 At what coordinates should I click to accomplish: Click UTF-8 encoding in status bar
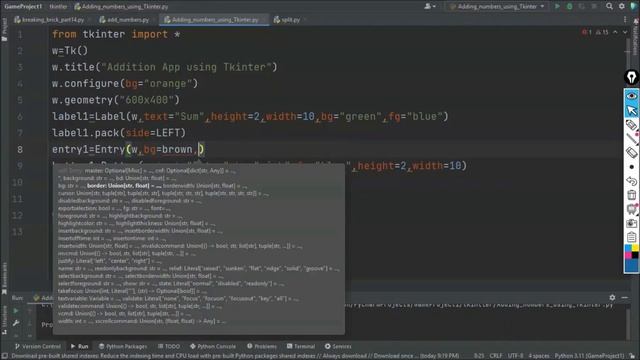515,356
